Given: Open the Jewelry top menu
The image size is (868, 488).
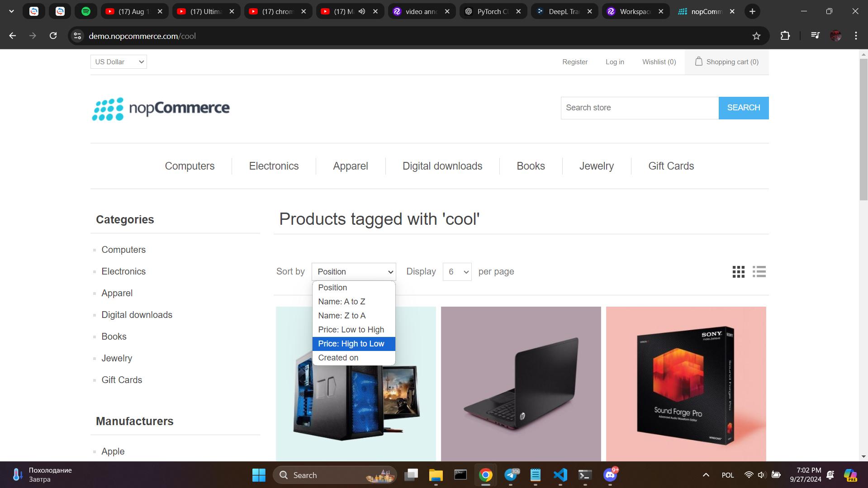Looking at the screenshot, I should (x=596, y=166).
